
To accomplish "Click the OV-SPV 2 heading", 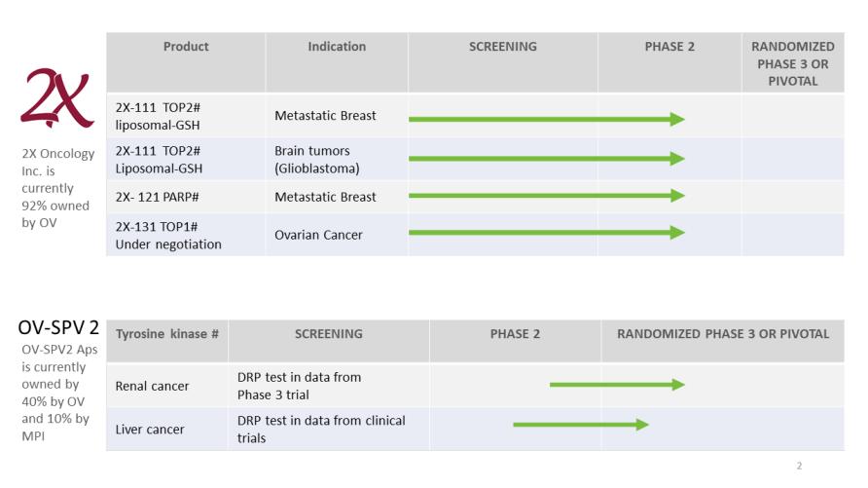I will pyautogui.click(x=58, y=327).
